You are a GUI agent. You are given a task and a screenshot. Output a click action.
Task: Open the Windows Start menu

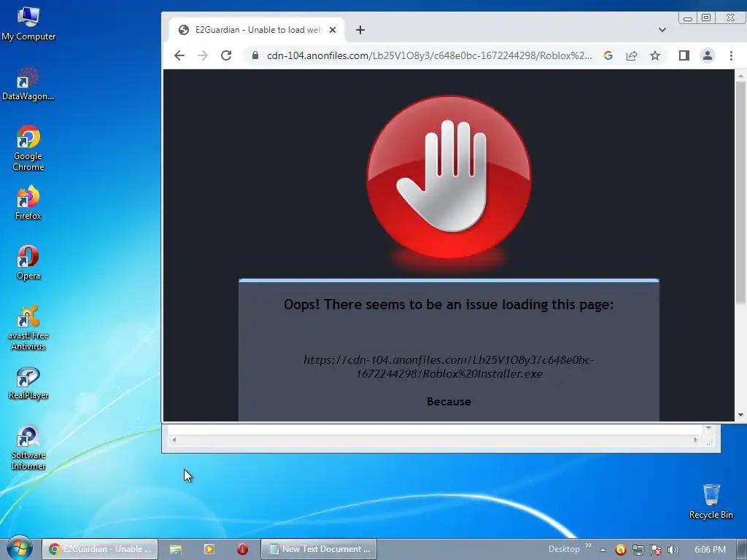(20, 548)
